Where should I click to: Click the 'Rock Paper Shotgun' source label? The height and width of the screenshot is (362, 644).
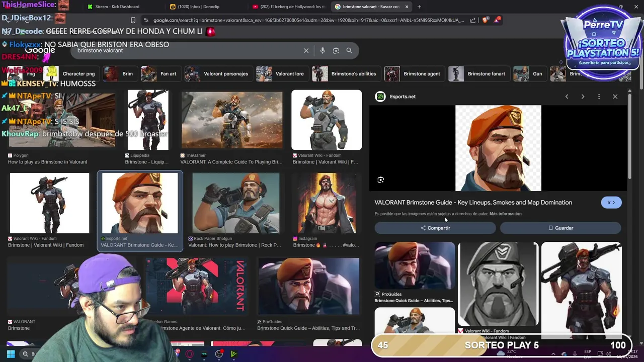tap(213, 239)
